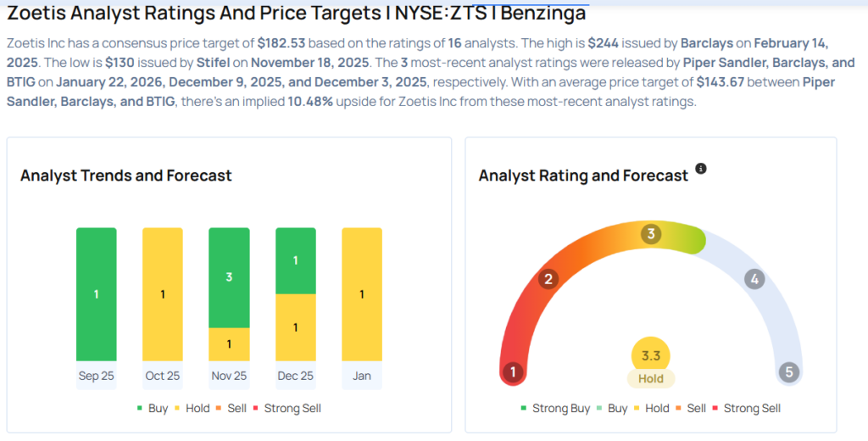Click the yellow 3.3 rating circle
868x441 pixels.
(x=651, y=354)
